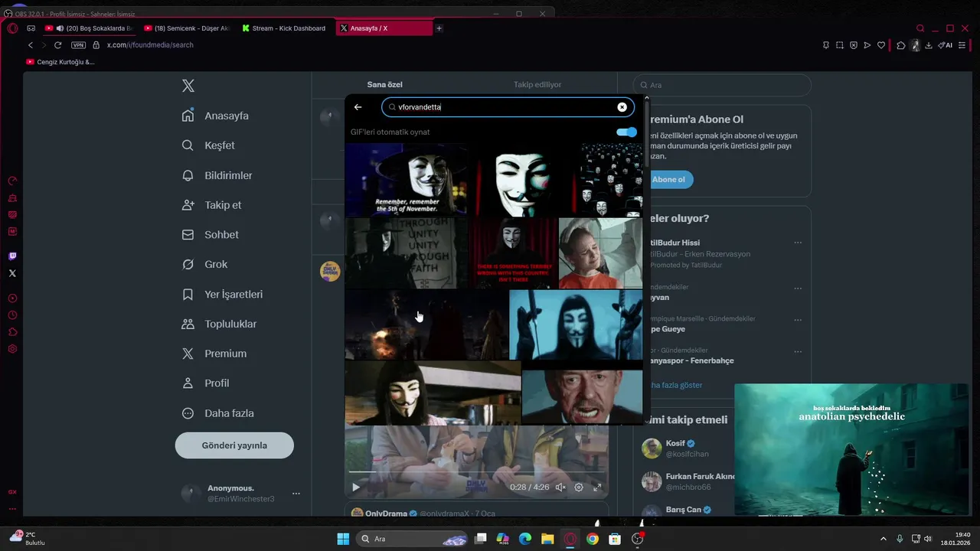Viewport: 980px width, 551px height.
Task: Select the white mask close-up GIF
Action: (524, 180)
